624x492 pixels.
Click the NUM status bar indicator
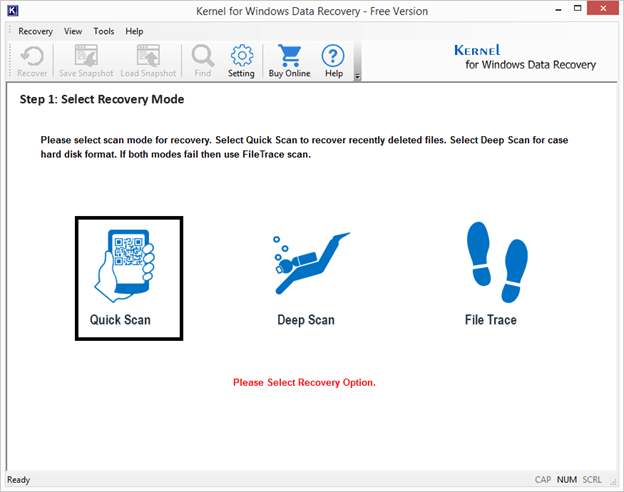click(567, 480)
